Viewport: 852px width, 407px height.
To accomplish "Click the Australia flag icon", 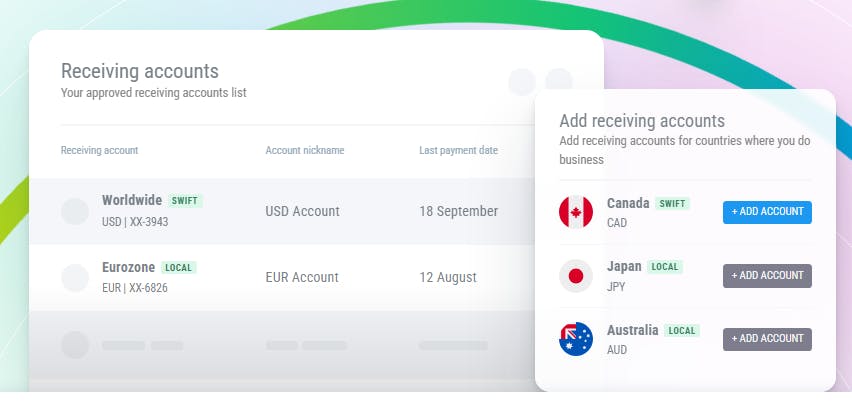I will coord(576,339).
